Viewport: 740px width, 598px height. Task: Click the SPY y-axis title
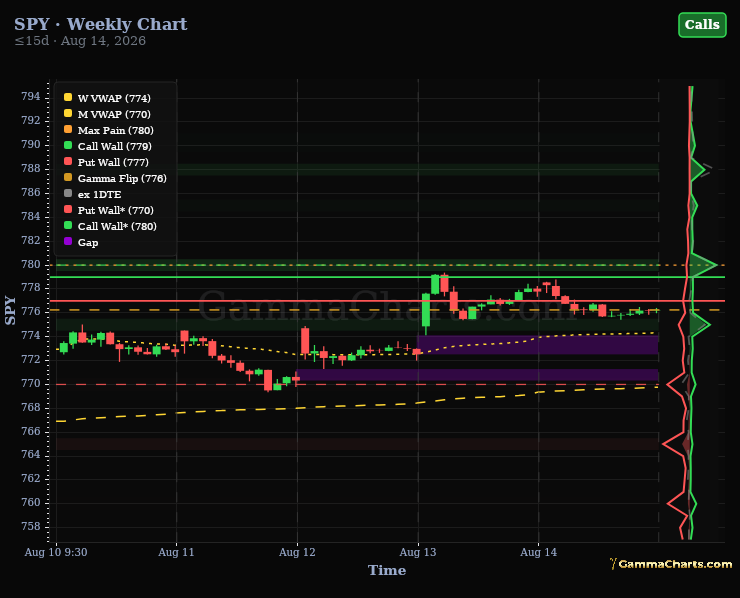pos(10,311)
